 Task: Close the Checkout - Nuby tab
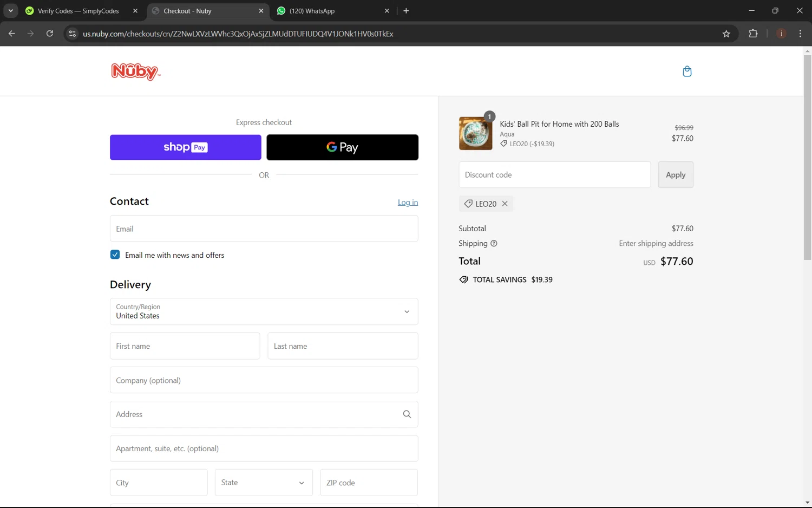coord(261,11)
